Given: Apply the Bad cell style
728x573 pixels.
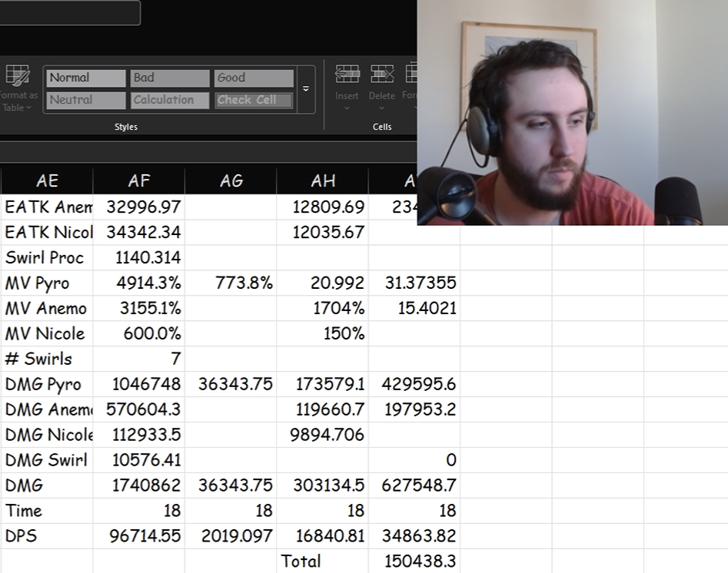Looking at the screenshot, I should tap(170, 78).
